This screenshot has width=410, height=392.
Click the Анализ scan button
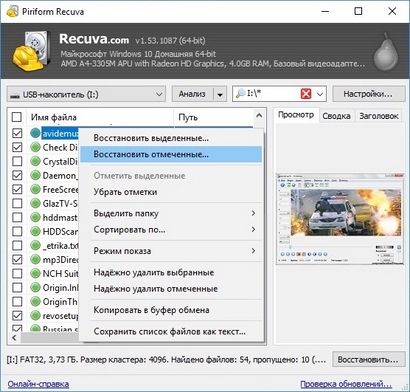192,94
